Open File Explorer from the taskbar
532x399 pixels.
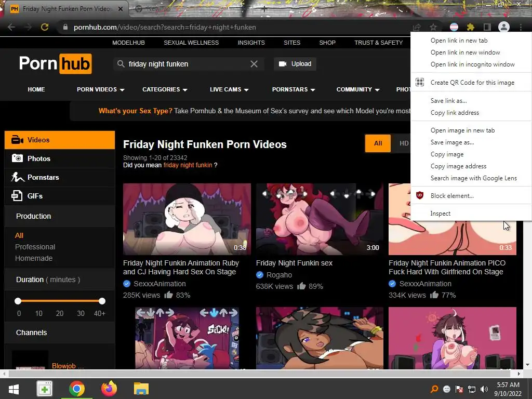coord(141,389)
